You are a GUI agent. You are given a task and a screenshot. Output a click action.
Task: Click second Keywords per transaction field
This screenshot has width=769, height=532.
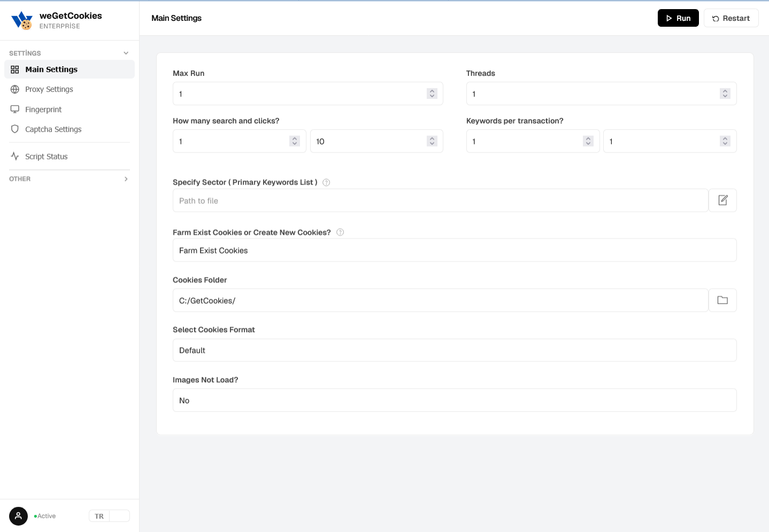coord(670,141)
